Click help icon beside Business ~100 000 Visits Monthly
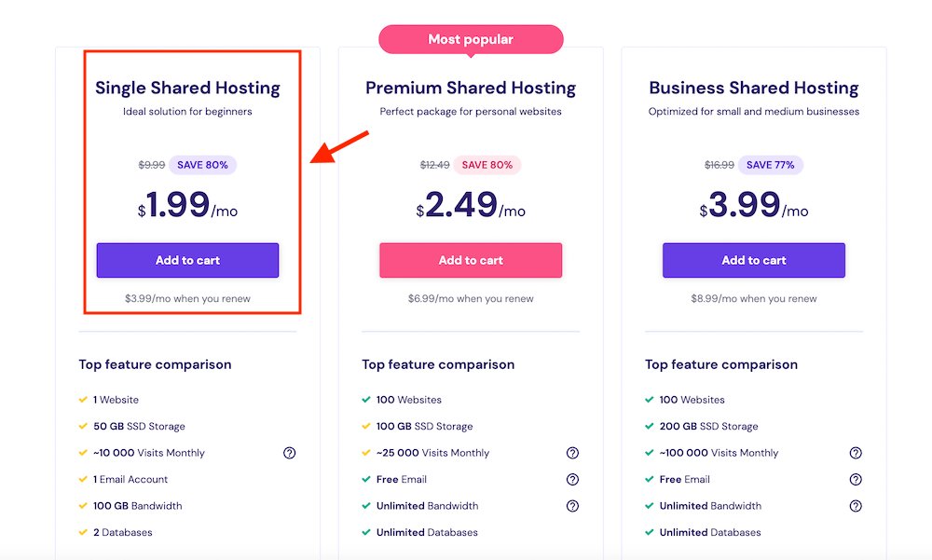Image resolution: width=932 pixels, height=560 pixels. click(x=856, y=453)
